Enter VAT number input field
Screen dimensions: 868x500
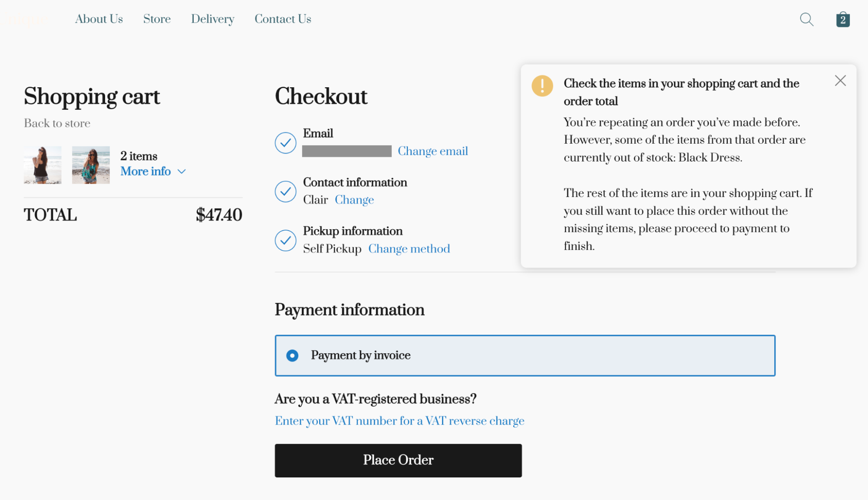click(399, 421)
